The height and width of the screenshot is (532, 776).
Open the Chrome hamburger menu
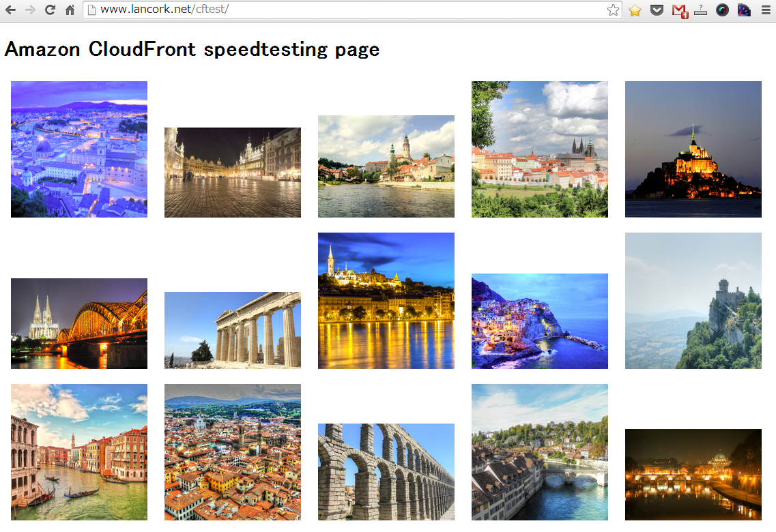coord(766,10)
